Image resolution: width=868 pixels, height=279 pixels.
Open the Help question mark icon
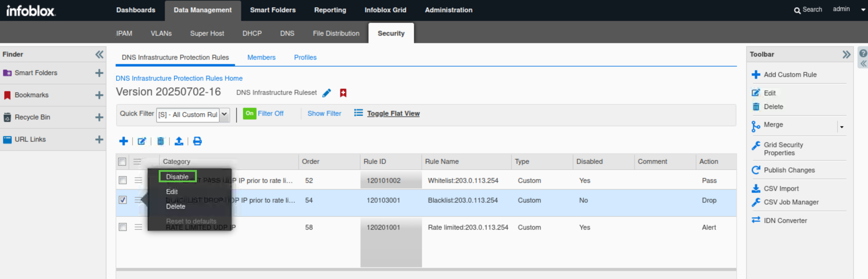(863, 53)
